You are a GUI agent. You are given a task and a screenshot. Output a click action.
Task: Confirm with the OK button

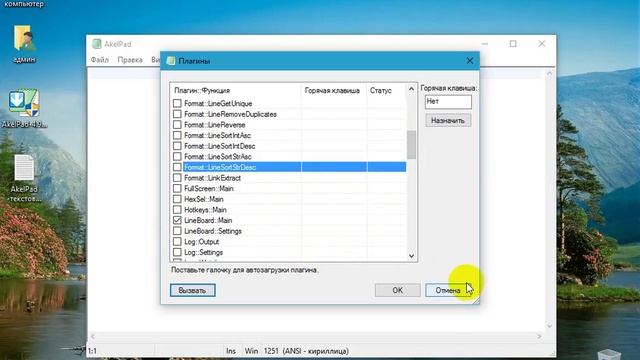(x=398, y=290)
